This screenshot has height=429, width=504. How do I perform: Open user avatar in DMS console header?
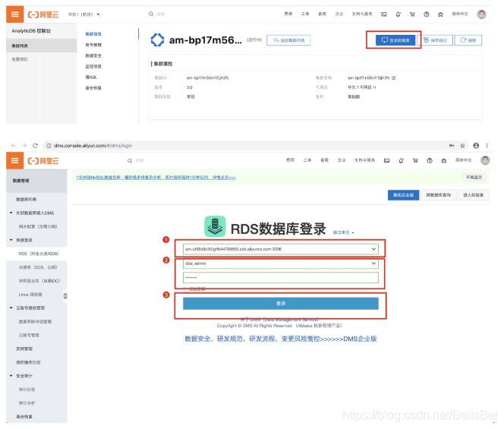485,160
